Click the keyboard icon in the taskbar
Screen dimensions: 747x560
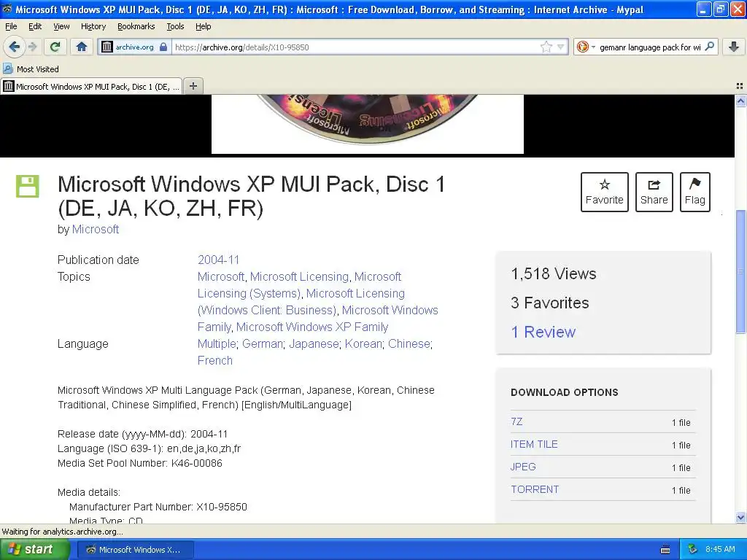tap(665, 550)
